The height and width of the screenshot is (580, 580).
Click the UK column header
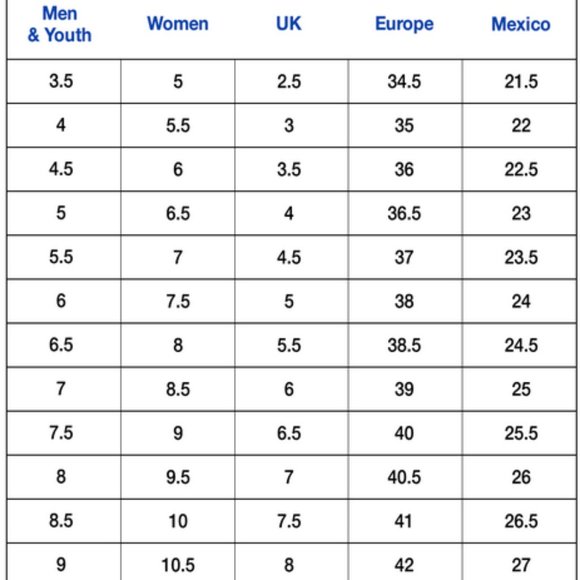[x=289, y=24]
